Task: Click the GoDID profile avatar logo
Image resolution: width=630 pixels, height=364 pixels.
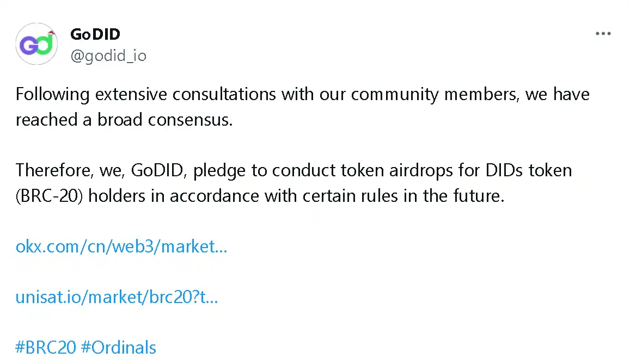Action: pos(36,44)
